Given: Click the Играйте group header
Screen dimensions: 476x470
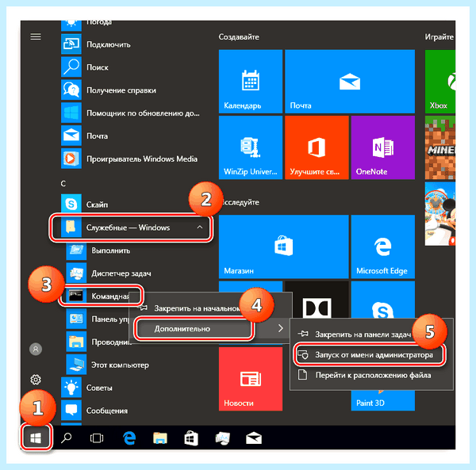Looking at the screenshot, I should [x=440, y=37].
